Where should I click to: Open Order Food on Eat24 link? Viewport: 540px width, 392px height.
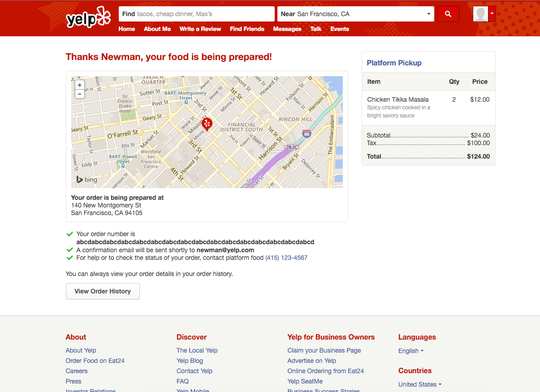pos(95,361)
